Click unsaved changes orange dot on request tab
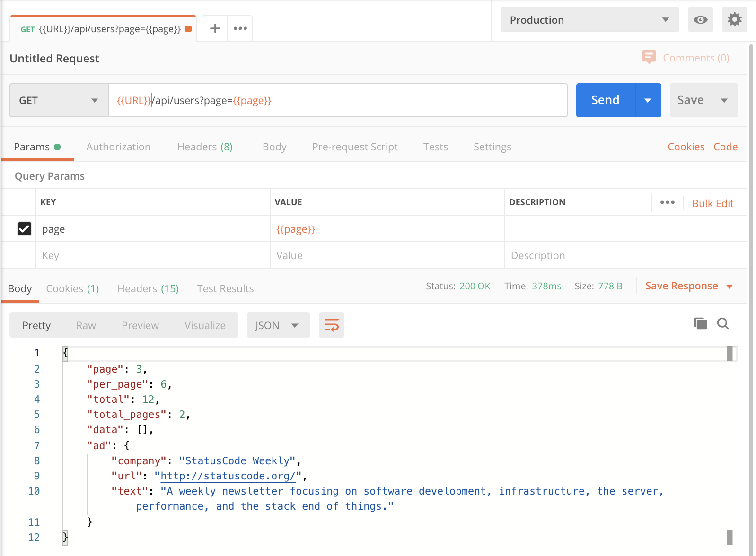Image resolution: width=756 pixels, height=556 pixels. (x=188, y=29)
